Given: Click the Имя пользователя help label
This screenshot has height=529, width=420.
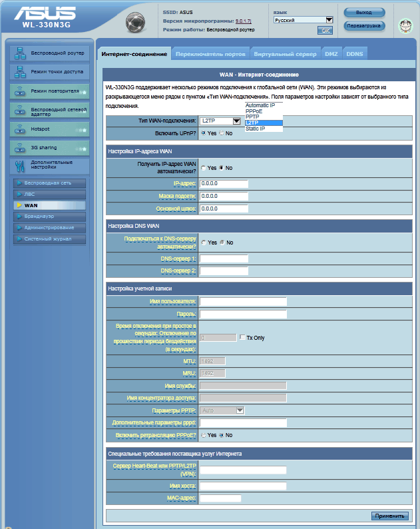Looking at the screenshot, I should (x=172, y=301).
